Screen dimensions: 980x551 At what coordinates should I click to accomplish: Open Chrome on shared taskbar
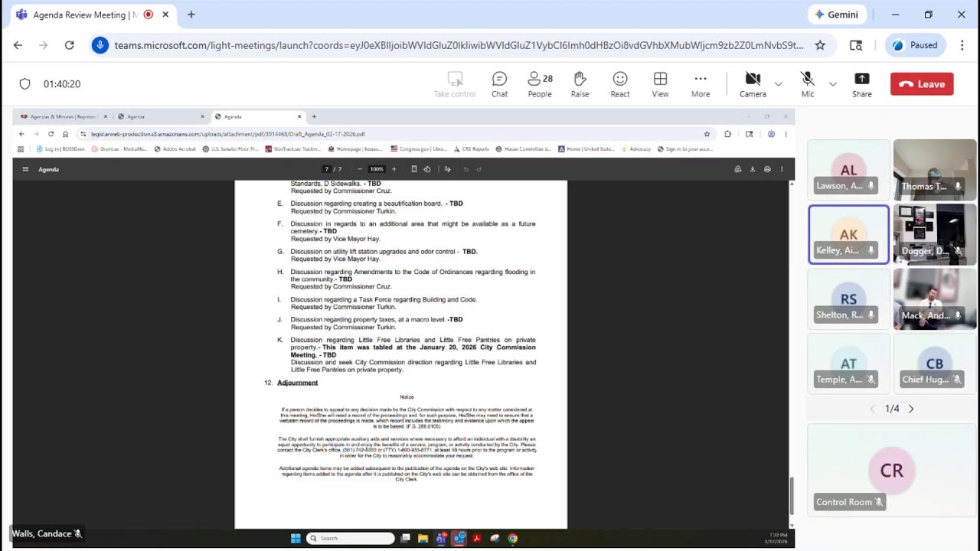[512, 538]
